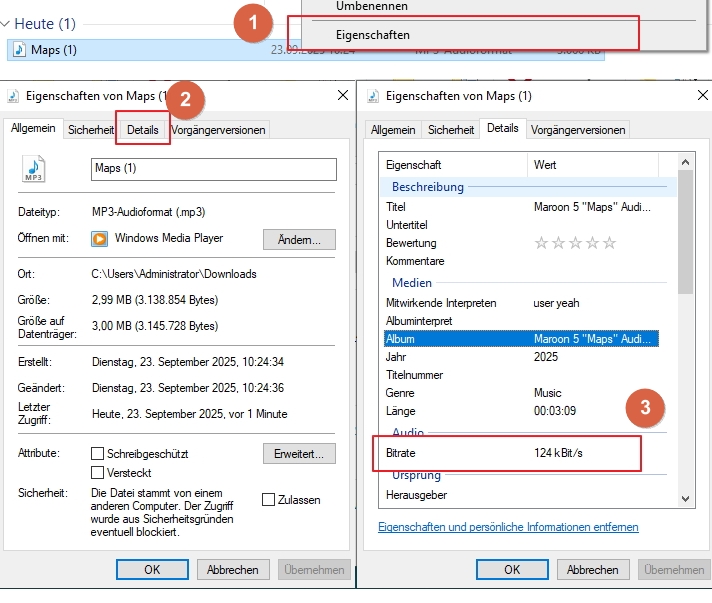Select the Länge 00:03:09 row
This screenshot has width=712, height=603.
click(x=521, y=411)
